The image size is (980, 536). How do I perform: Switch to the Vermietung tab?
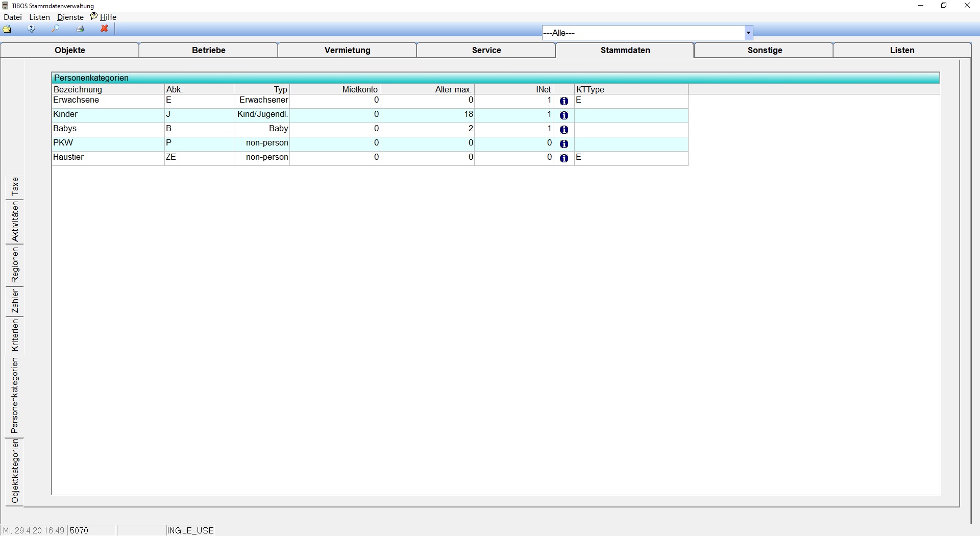click(348, 50)
